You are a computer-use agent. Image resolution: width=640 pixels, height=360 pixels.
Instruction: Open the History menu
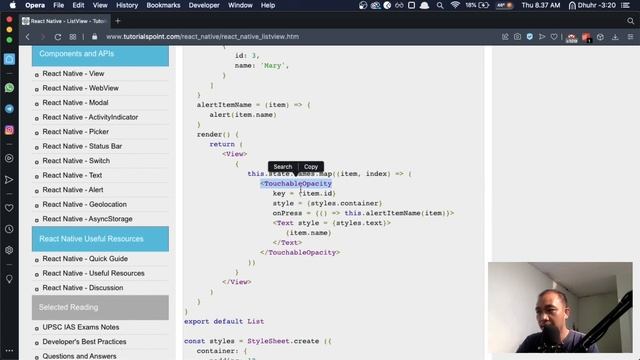coord(127,5)
